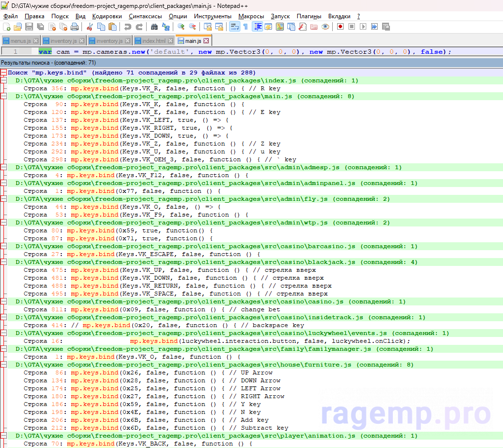503x448 pixels.
Task: Click the Close All documents icon
Action: coord(63,27)
